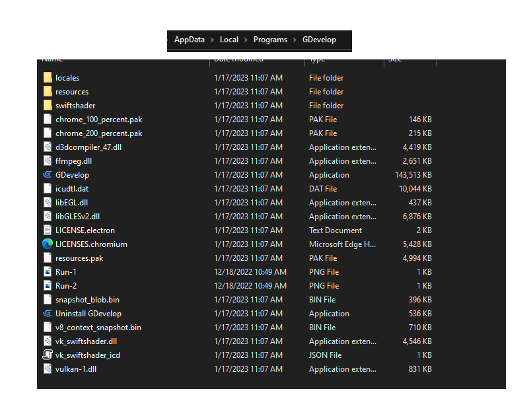This screenshot has width=529, height=420.
Task: Click the libGLESv2.dll file icon
Action: click(48, 216)
